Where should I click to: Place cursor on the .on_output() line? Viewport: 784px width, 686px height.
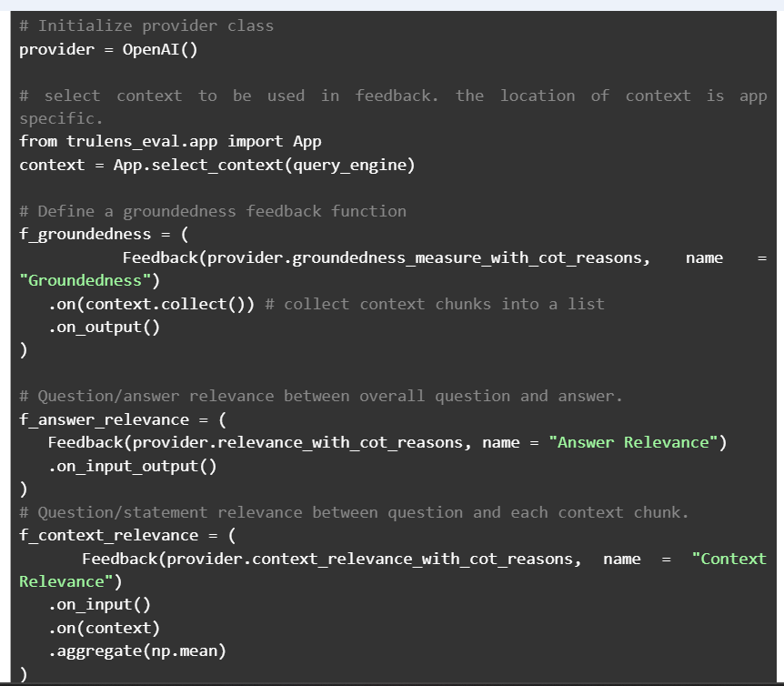[x=104, y=327]
